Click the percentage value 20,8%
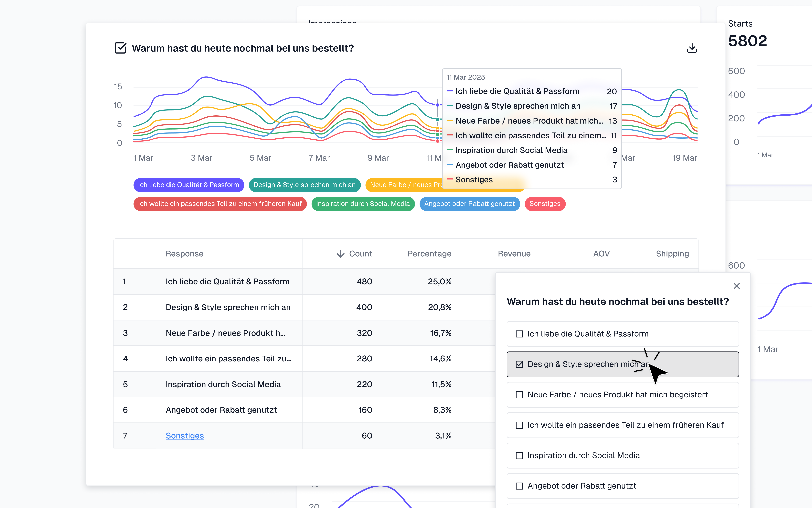Viewport: 812px width, 508px height. tap(440, 307)
